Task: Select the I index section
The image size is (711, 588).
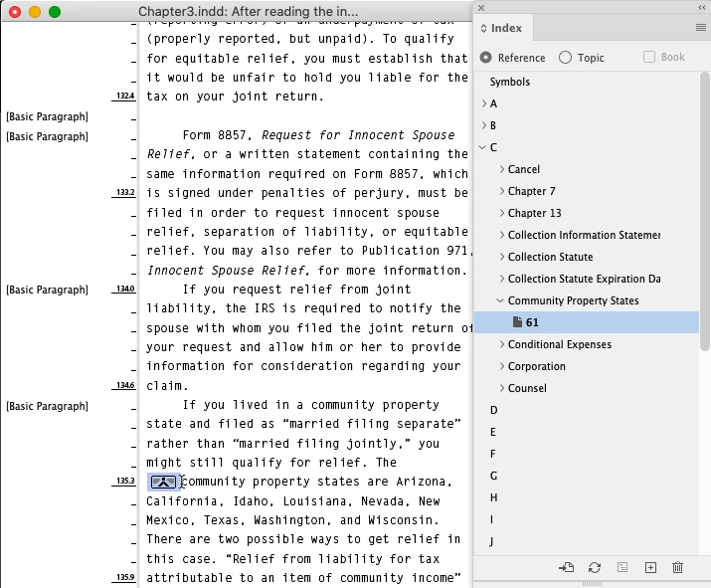Action: coord(491,519)
